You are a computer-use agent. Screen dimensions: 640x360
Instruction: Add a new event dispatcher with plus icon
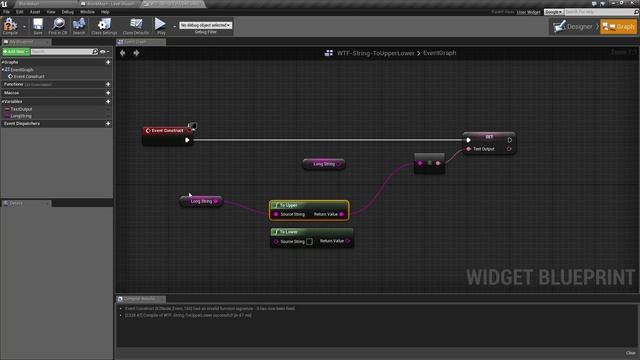(x=108, y=123)
